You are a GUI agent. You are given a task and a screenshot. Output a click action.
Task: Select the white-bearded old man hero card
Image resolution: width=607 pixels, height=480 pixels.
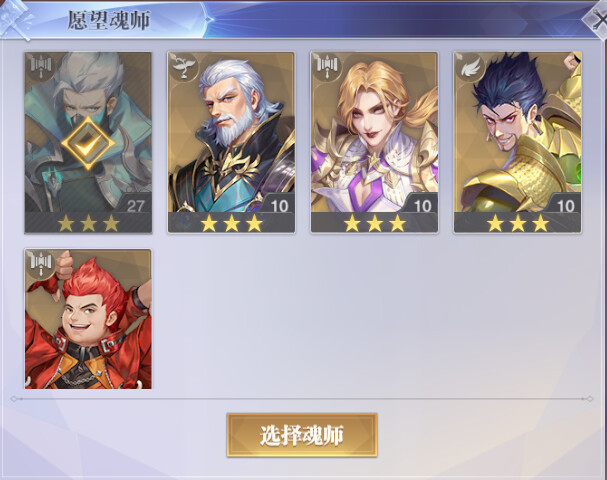(x=231, y=142)
